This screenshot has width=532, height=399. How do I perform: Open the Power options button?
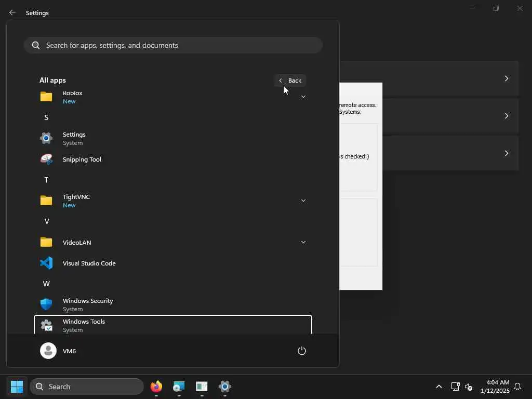pos(302,351)
